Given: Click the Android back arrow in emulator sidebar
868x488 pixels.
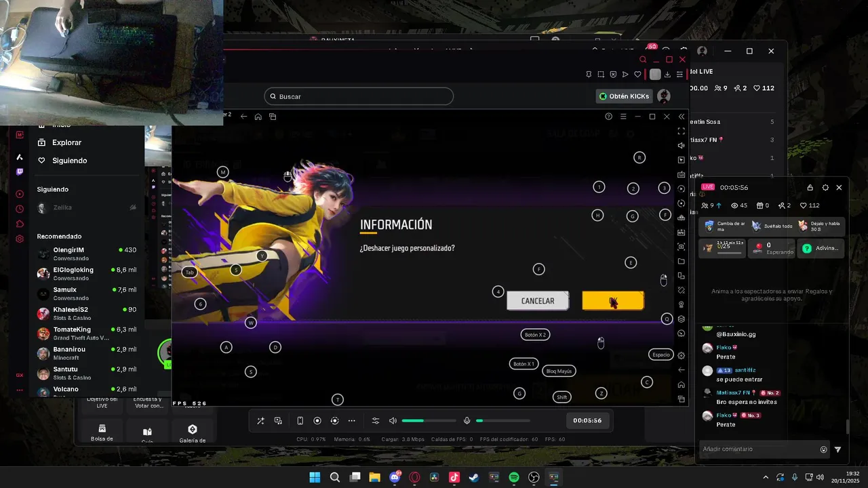Looking at the screenshot, I should (x=682, y=370).
